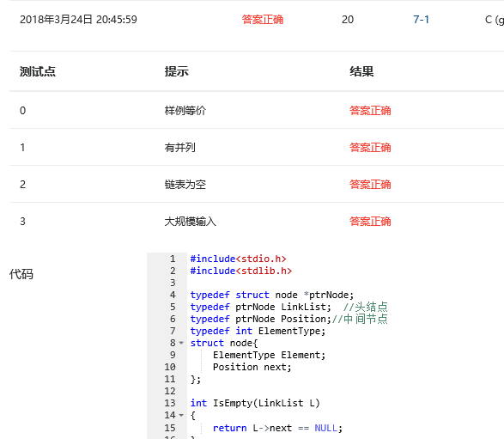Collapse the IsEmpty function fold arrow at line 14
The height and width of the screenshot is (439, 504).
point(181,416)
